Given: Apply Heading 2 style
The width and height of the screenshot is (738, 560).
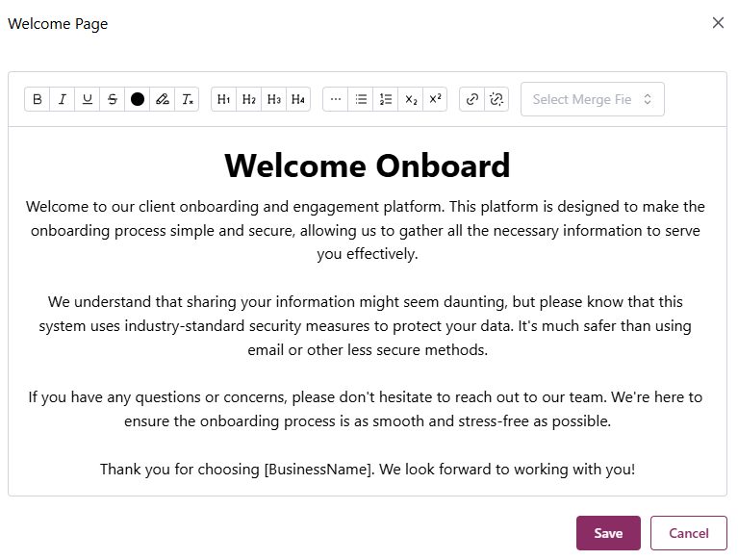Looking at the screenshot, I should tap(249, 99).
